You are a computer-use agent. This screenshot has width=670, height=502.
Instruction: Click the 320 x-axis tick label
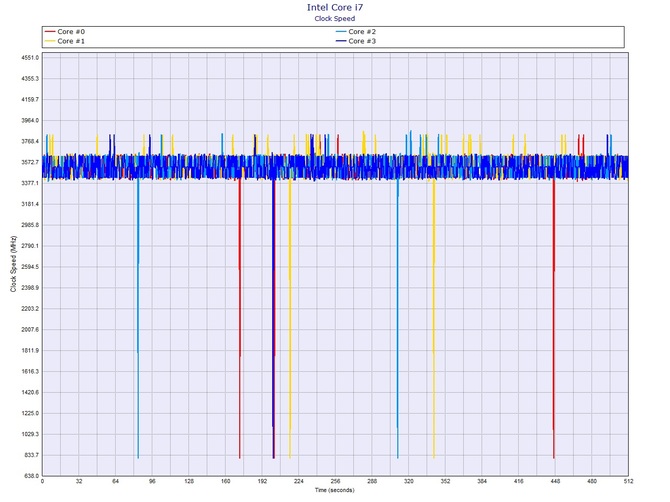(x=408, y=481)
